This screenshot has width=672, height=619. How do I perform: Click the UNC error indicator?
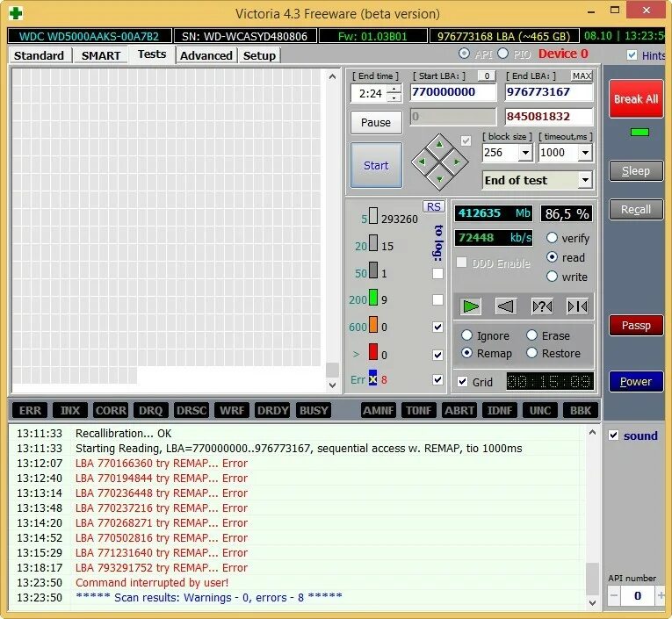[x=540, y=410]
